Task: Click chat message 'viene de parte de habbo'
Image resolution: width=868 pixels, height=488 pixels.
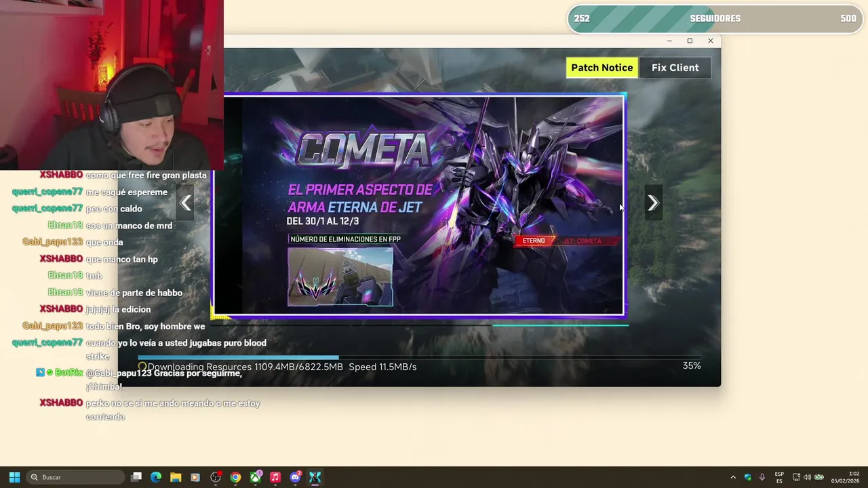Action: pos(134,292)
